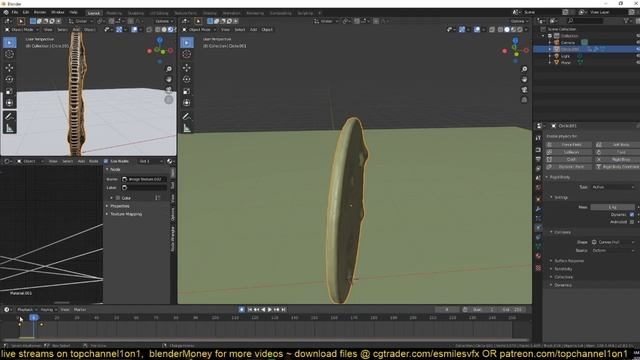Select the Move tool in main viewport

pyautogui.click(x=187, y=68)
